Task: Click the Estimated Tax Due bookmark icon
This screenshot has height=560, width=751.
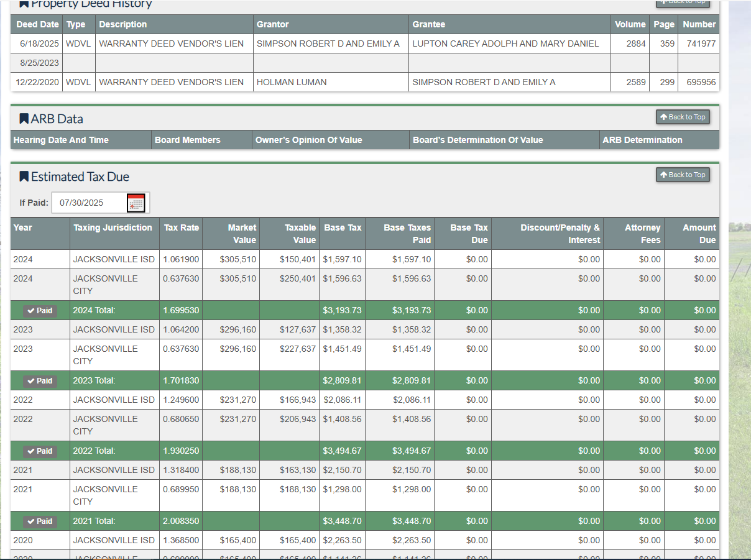Action: (x=24, y=177)
